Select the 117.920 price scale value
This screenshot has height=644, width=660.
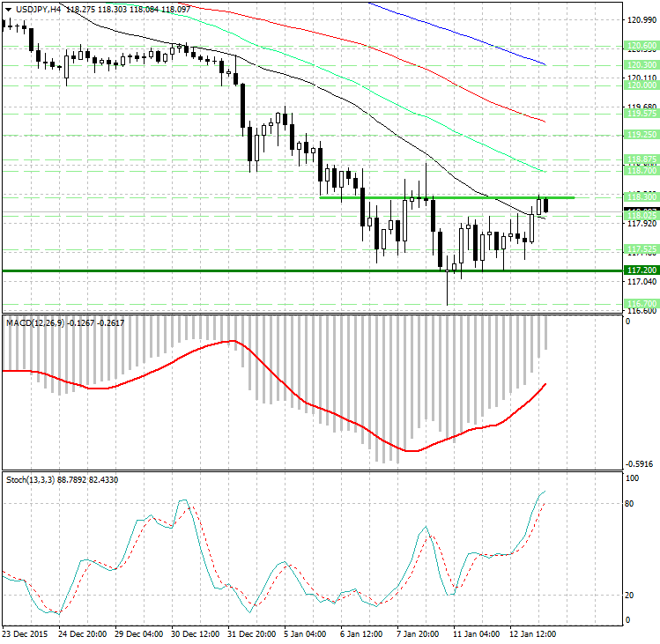(x=641, y=223)
